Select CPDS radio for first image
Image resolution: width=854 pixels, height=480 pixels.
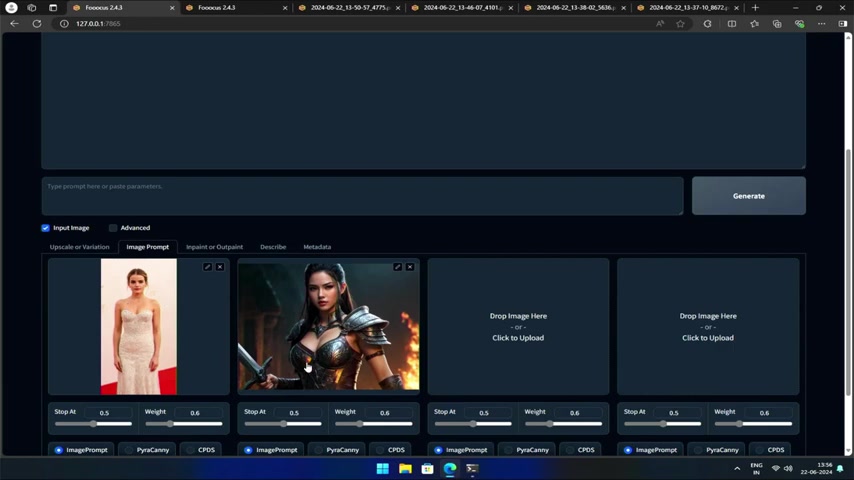190,450
